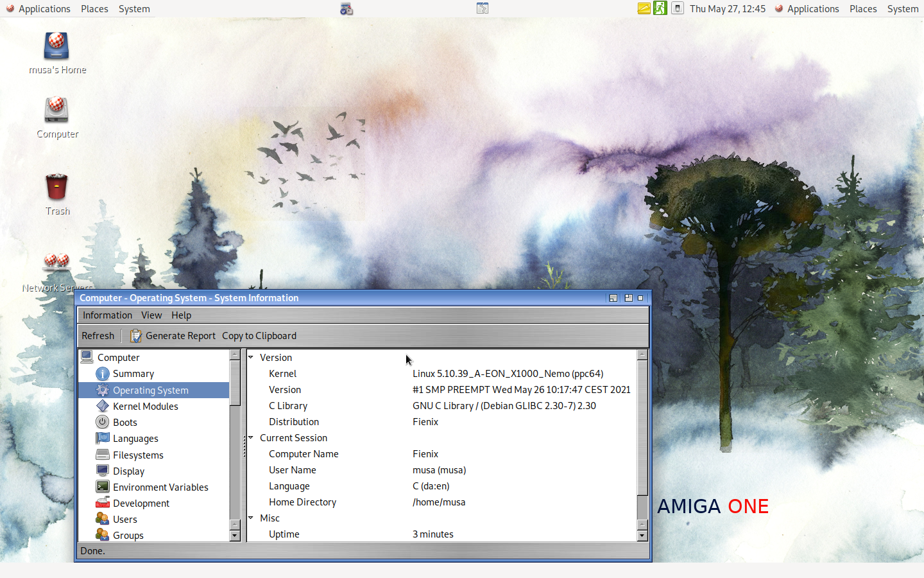Open the Display monitor entry
The width and height of the screenshot is (924, 578).
103,471
